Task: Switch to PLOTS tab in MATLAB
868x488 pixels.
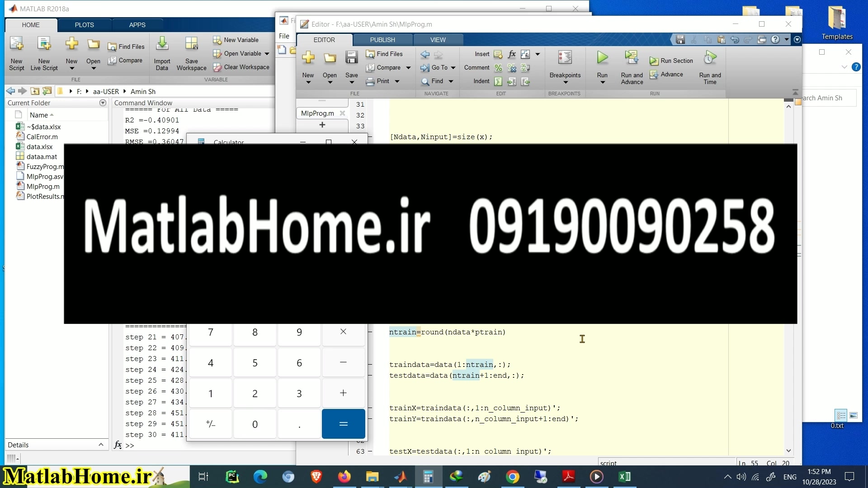Action: [x=85, y=25]
